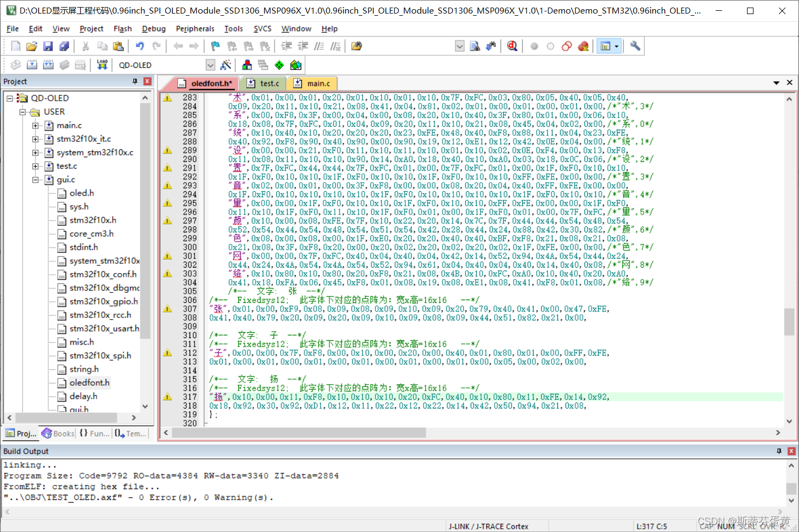Close the Build Output panel
Viewport: 799px width, 532px height.
coord(791,451)
